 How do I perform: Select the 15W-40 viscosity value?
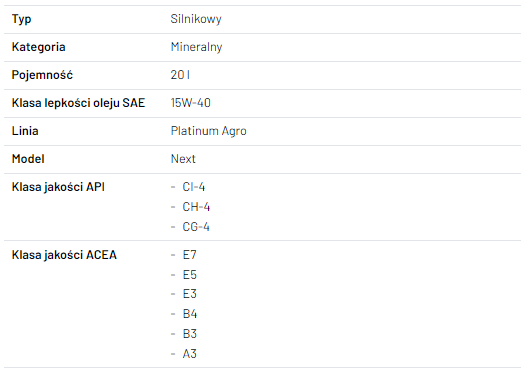pos(191,103)
